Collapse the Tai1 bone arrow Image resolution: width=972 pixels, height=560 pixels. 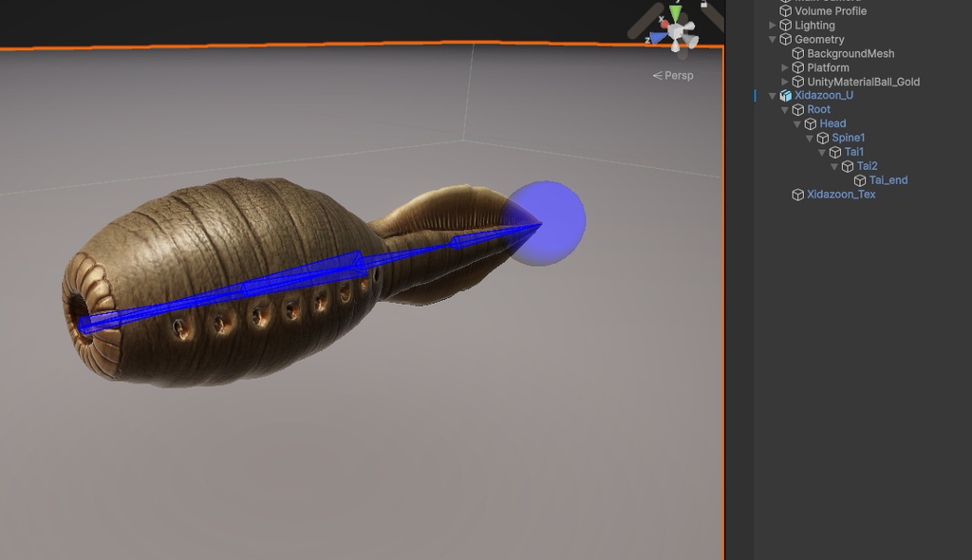pyautogui.click(x=822, y=152)
